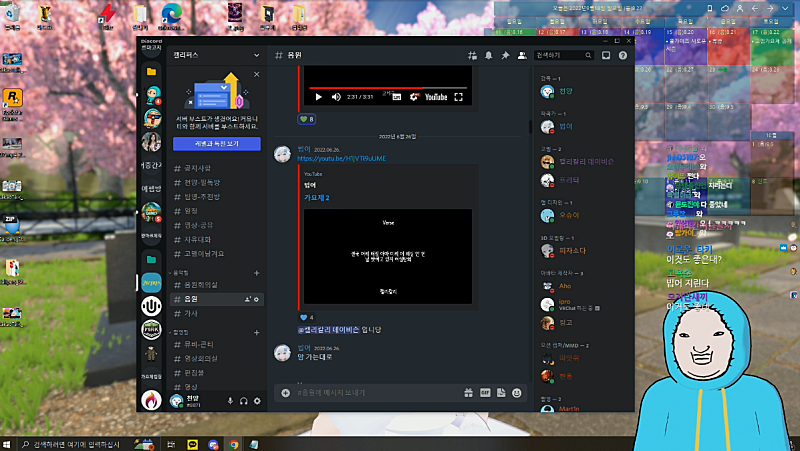This screenshot has height=451, width=800.
Task: Open the flame logo server icon
Action: 152,400
